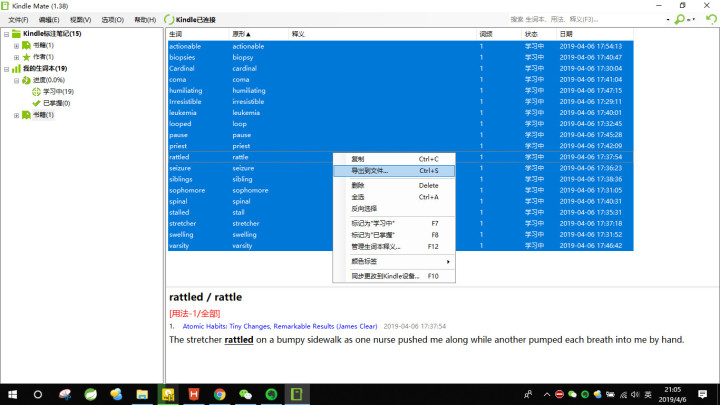Select the sophomore word row
720x405 pixels.
(x=400, y=190)
